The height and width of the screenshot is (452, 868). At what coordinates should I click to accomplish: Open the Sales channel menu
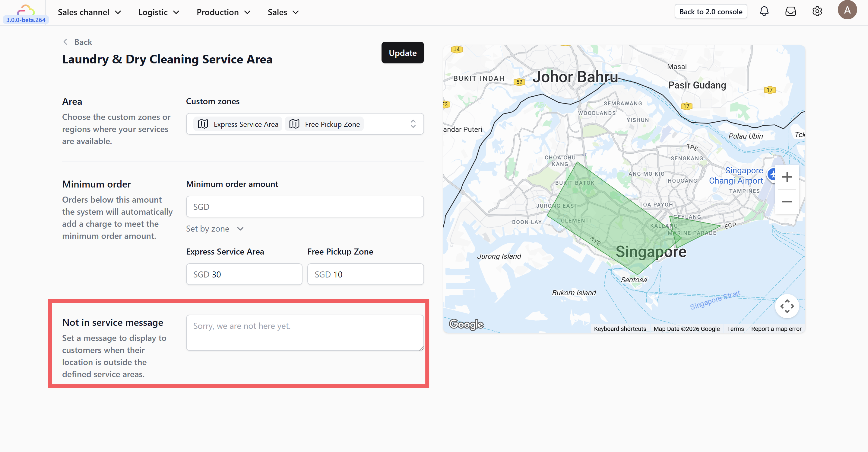pyautogui.click(x=89, y=12)
